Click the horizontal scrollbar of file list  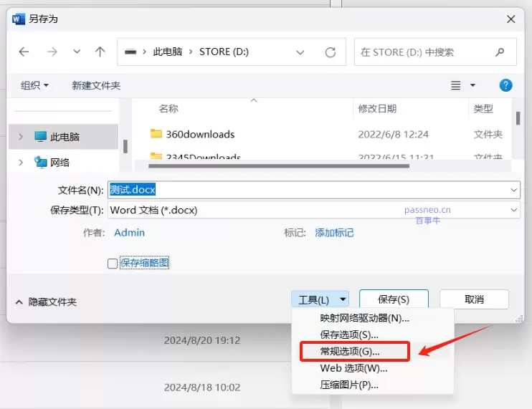click(x=279, y=166)
